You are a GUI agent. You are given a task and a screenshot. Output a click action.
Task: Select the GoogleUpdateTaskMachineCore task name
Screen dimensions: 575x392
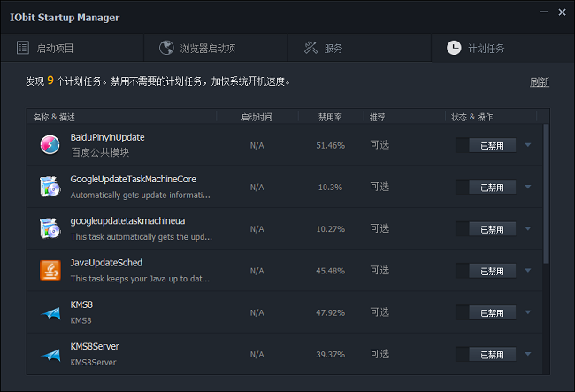[x=133, y=180]
